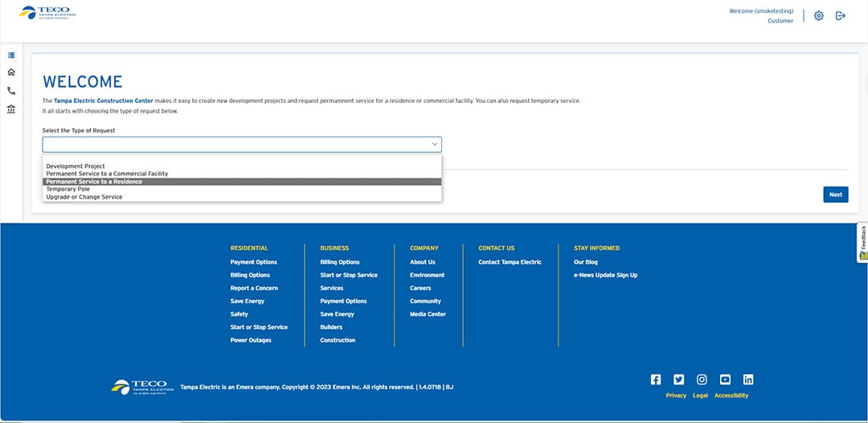Click the phone icon in left sidebar
Image resolution: width=868 pixels, height=423 pixels.
tap(11, 91)
